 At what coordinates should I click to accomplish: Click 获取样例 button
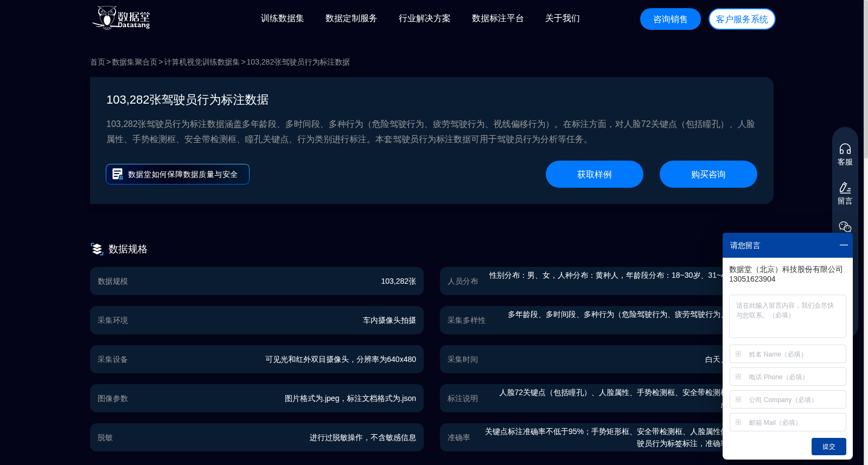pos(594,174)
